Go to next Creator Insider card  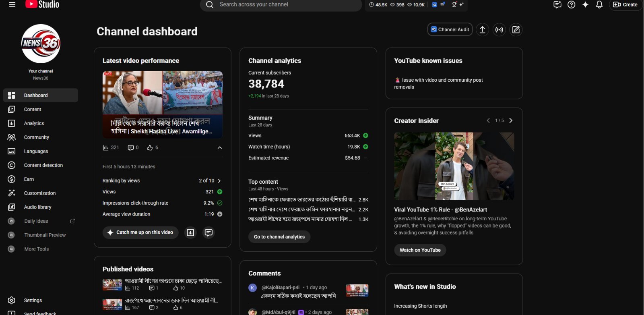[x=511, y=120]
